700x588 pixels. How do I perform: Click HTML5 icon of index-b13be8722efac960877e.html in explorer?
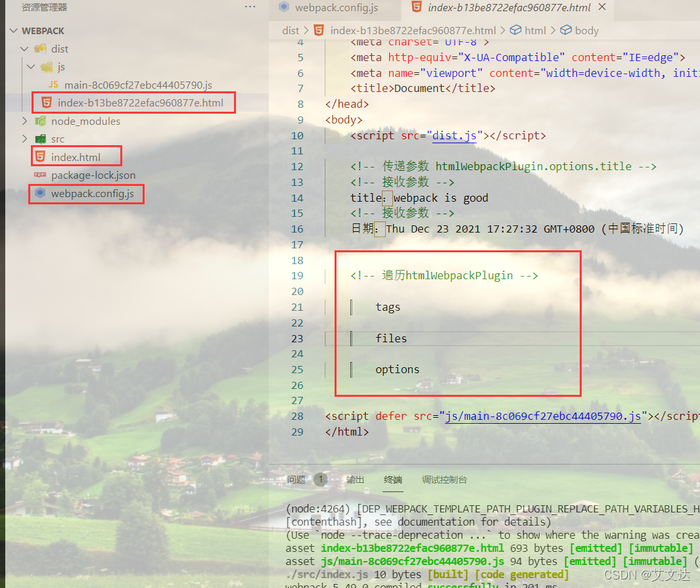tap(47, 102)
